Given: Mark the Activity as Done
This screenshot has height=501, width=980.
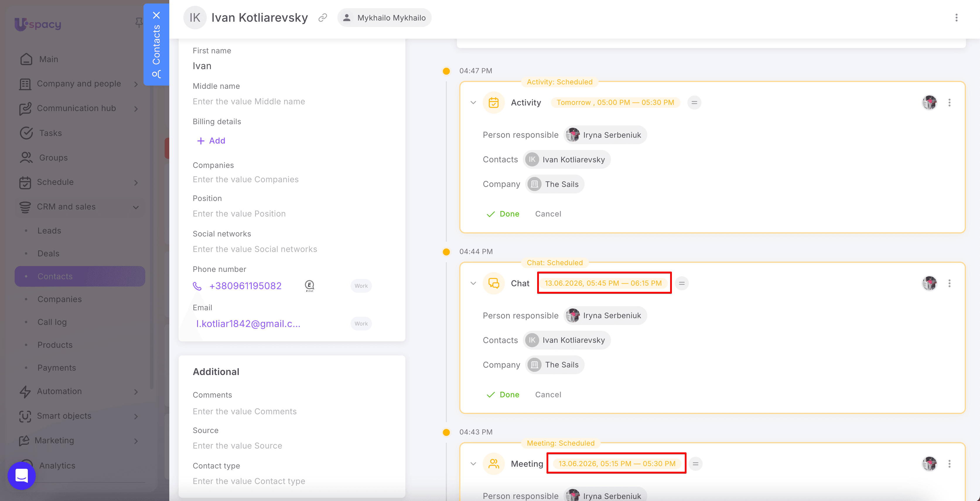Looking at the screenshot, I should 503,214.
